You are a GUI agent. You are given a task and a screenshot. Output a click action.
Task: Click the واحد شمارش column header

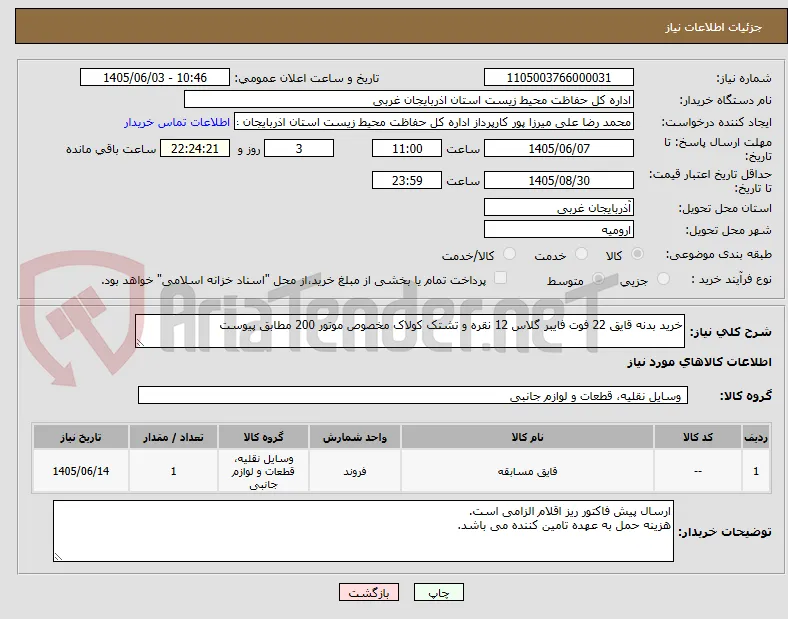[355, 437]
